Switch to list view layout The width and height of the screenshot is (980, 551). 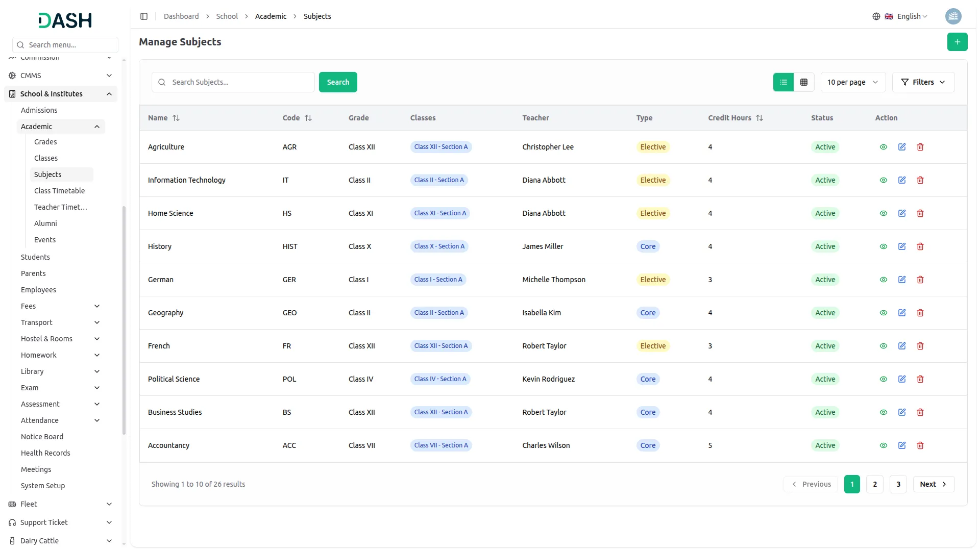tap(783, 82)
